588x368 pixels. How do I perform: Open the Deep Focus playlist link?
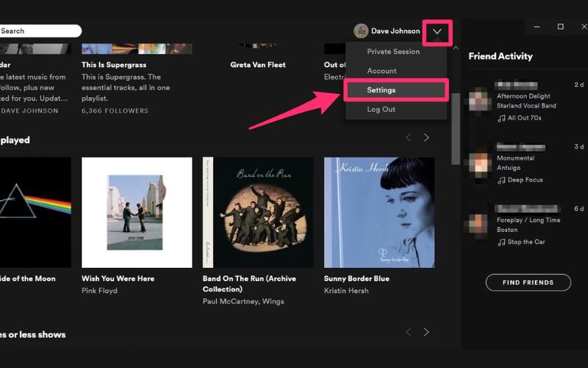click(525, 180)
